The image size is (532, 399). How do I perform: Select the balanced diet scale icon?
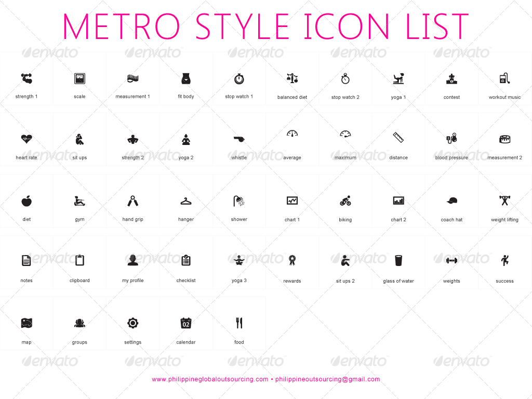292,79
